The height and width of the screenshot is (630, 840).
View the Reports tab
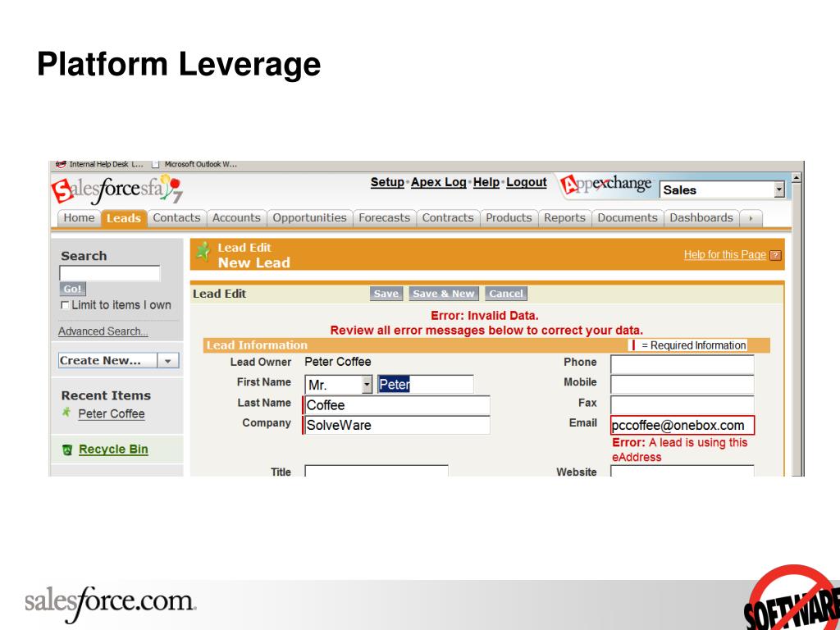pyautogui.click(x=564, y=218)
